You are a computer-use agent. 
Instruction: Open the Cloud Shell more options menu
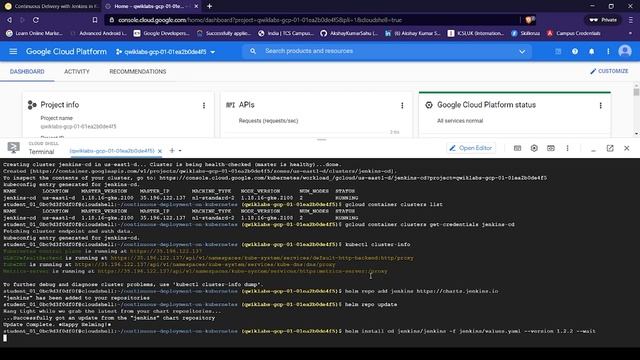tap(567, 148)
